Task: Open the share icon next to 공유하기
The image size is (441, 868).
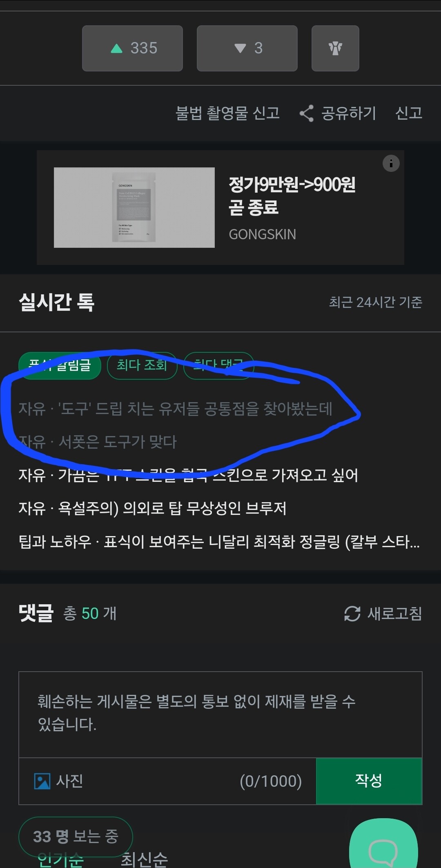Action: click(x=306, y=113)
